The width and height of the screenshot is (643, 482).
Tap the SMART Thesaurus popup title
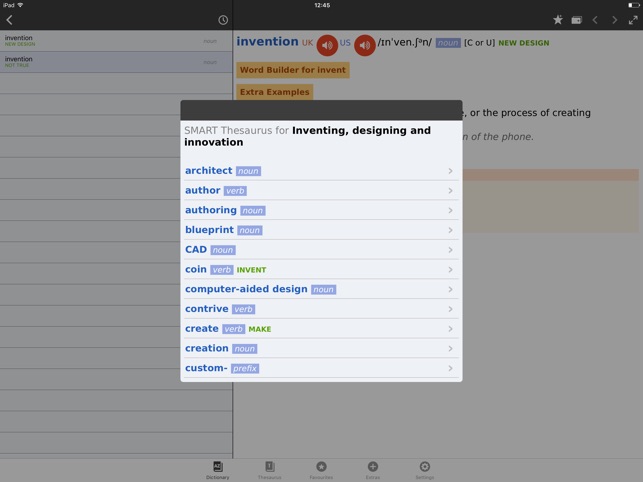pyautogui.click(x=307, y=136)
